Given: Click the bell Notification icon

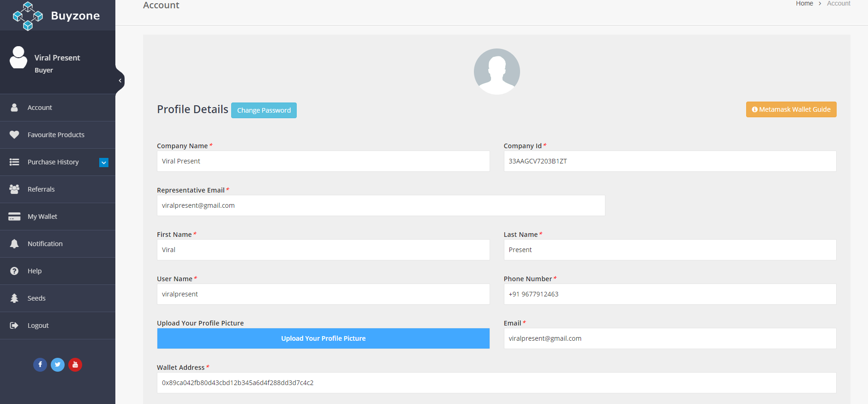Looking at the screenshot, I should click(14, 244).
